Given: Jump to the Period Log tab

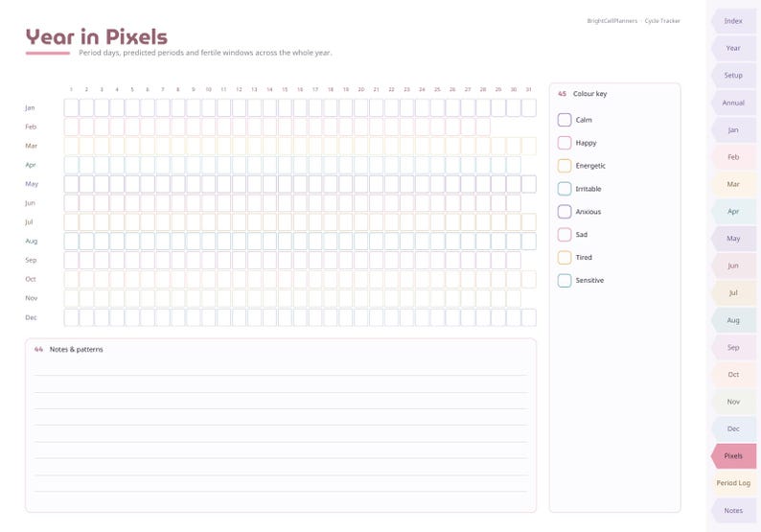Looking at the screenshot, I should click(733, 483).
